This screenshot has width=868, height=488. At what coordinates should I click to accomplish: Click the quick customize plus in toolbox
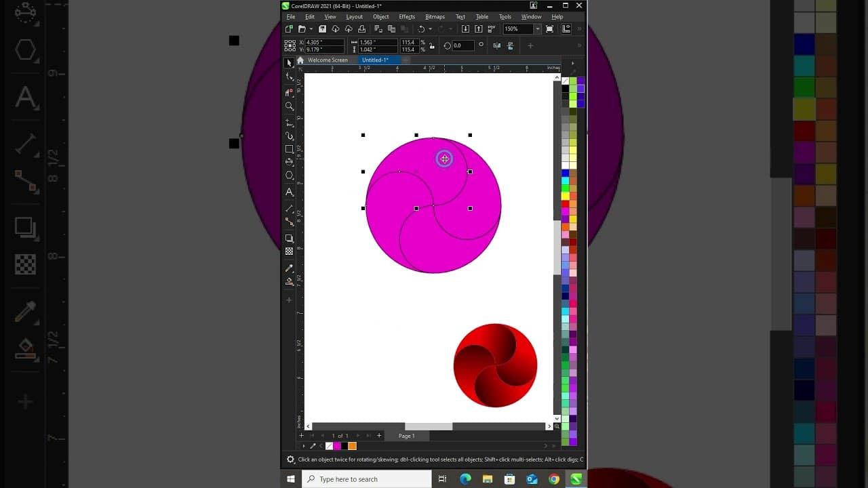point(289,300)
